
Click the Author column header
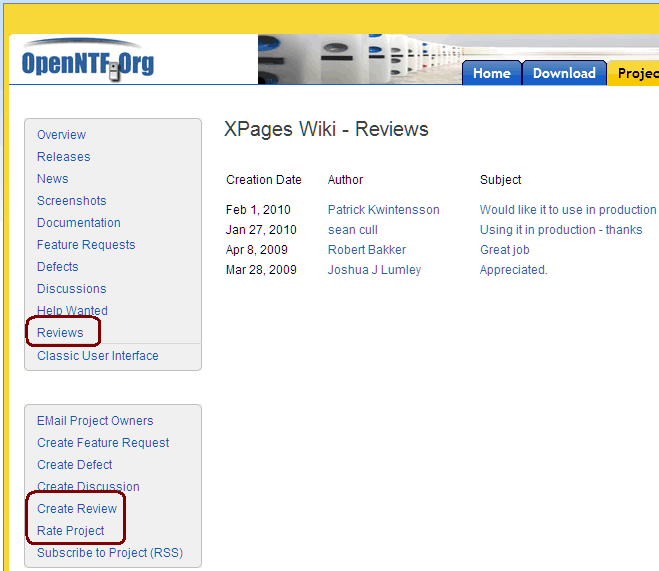(x=345, y=180)
